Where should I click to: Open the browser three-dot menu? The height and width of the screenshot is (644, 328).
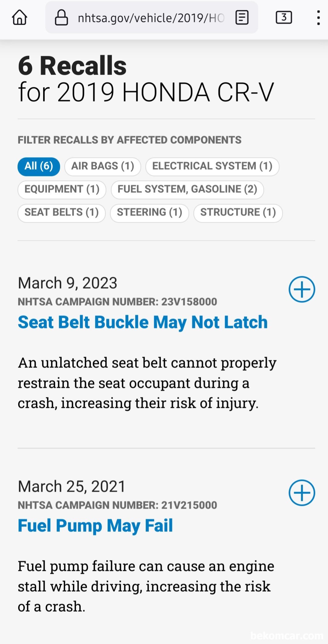click(318, 18)
